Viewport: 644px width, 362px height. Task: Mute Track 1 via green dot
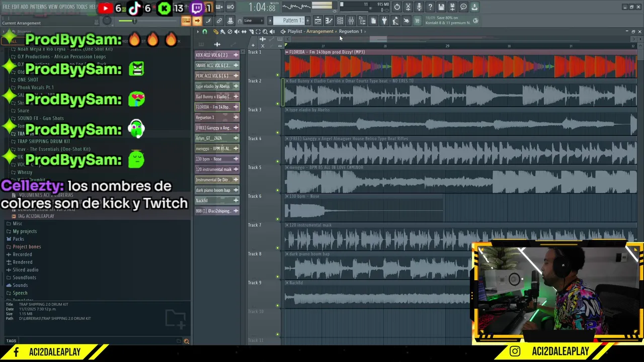277,75
